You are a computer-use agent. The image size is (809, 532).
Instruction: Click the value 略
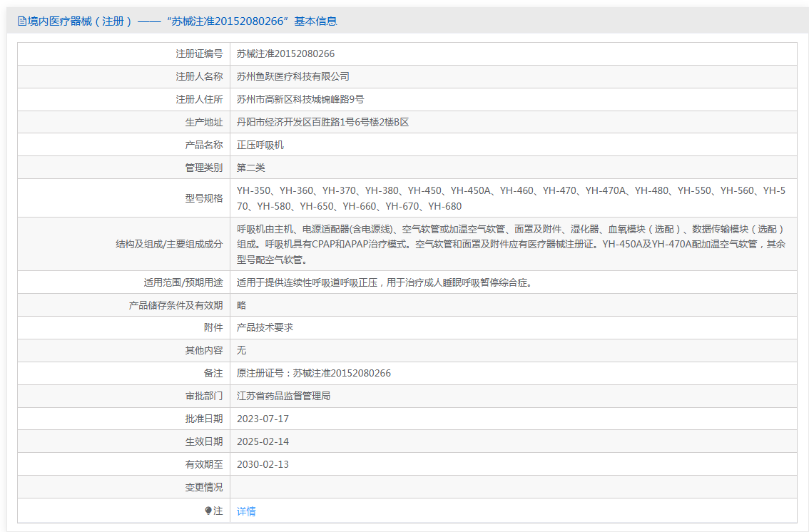(x=241, y=305)
